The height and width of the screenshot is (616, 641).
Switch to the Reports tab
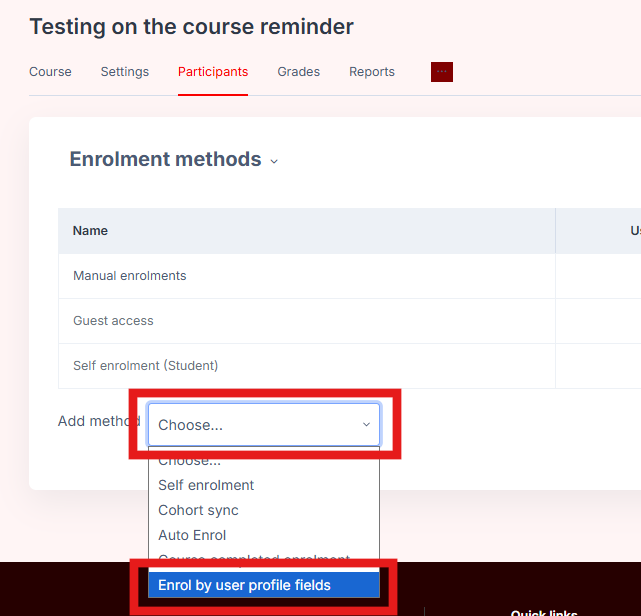(x=372, y=72)
